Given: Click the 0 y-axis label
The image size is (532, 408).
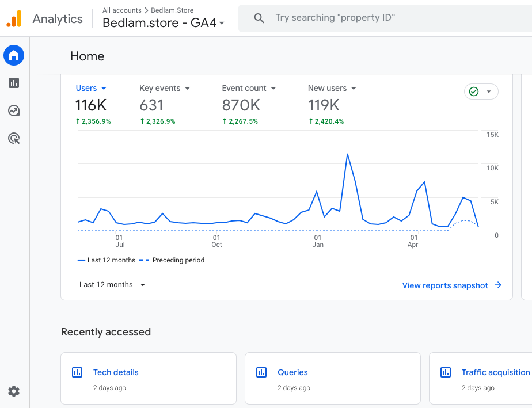Looking at the screenshot, I should tap(496, 235).
